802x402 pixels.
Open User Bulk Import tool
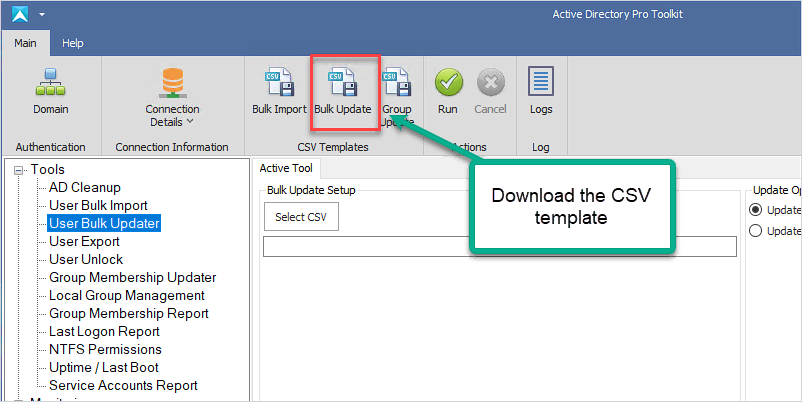click(98, 205)
